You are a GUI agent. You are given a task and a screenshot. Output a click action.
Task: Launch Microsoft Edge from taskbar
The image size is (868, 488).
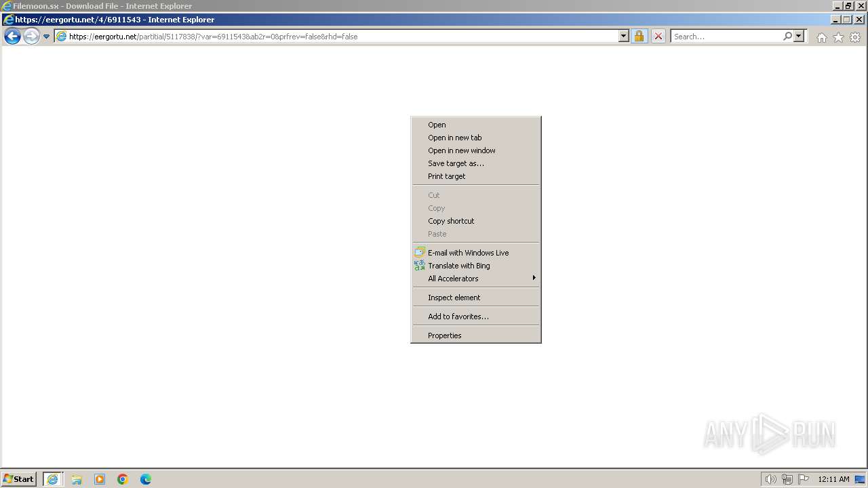146,479
